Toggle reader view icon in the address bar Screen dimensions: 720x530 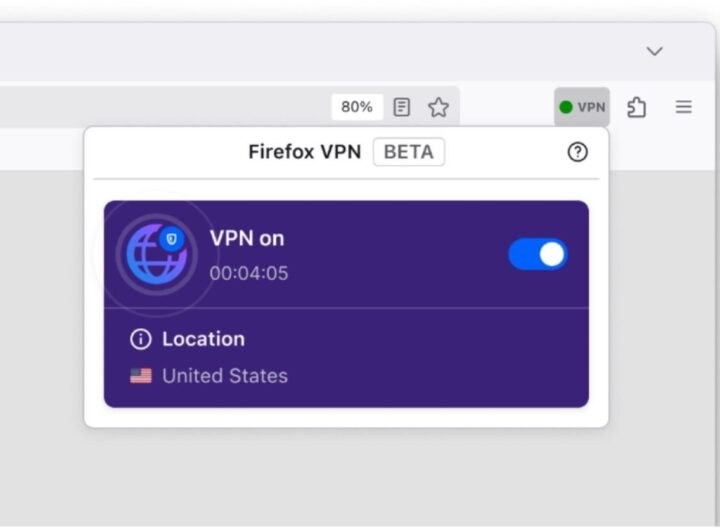(x=402, y=107)
